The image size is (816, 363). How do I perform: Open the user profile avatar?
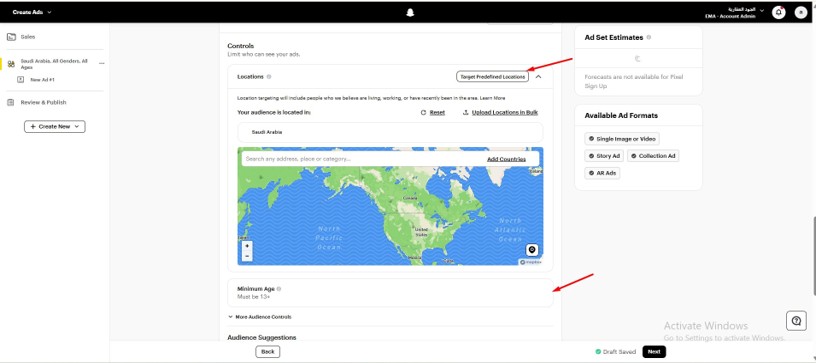801,12
